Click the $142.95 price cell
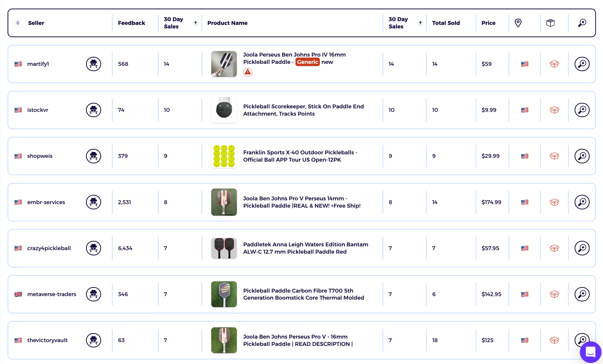Screen dimensions: 603x364 coord(491,294)
